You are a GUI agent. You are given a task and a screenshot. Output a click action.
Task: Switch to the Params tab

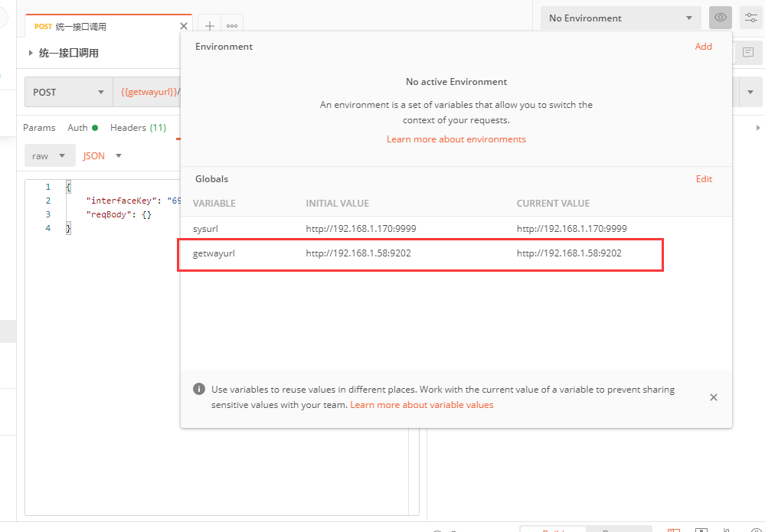point(39,128)
